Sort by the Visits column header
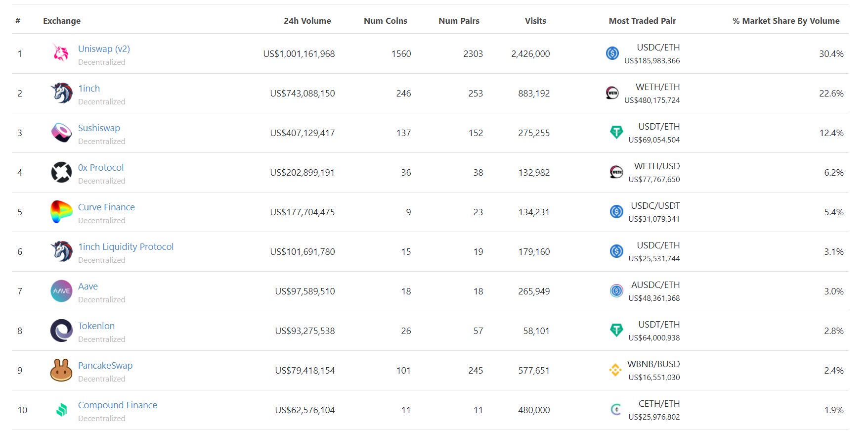This screenshot has width=868, height=432. tap(535, 21)
